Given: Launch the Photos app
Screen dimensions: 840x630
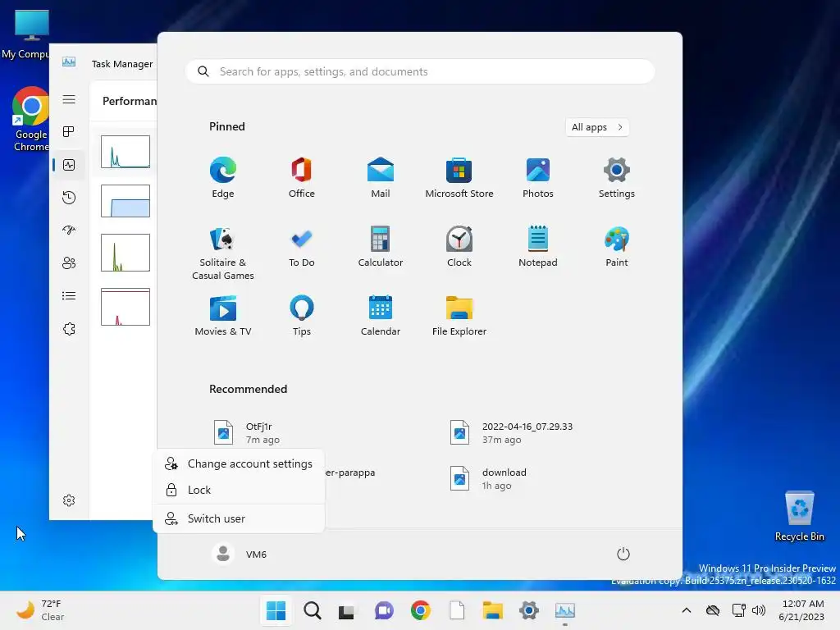Looking at the screenshot, I should (x=538, y=178).
